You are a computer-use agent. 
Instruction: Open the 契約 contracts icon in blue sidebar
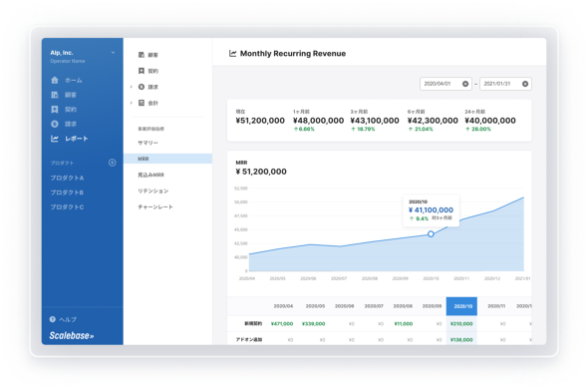(55, 110)
